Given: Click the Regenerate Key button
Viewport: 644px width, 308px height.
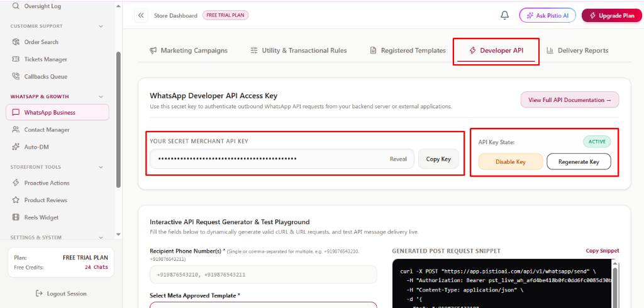Looking at the screenshot, I should click(x=579, y=162).
